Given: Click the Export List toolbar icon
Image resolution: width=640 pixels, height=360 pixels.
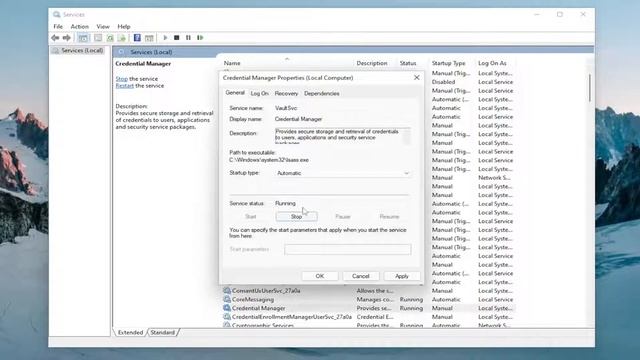Looking at the screenshot, I should (x=122, y=38).
